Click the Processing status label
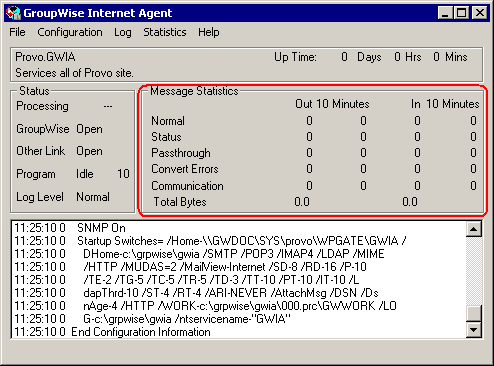The image size is (494, 366). pyautogui.click(x=42, y=106)
